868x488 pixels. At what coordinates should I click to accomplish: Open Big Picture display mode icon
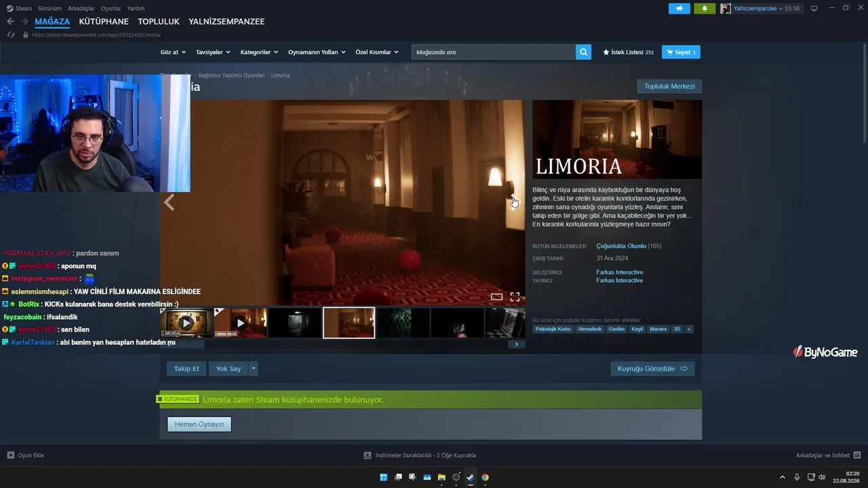pyautogui.click(x=814, y=9)
